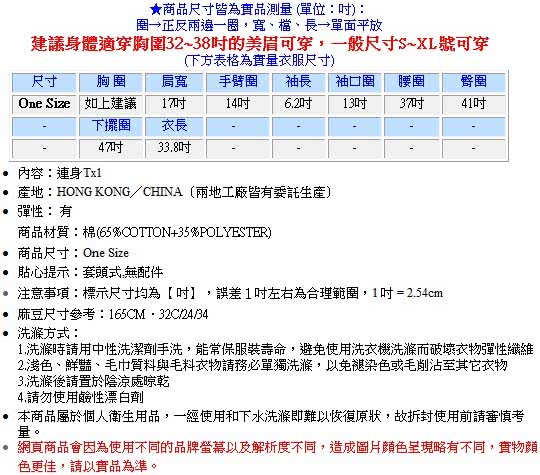Click the 商品材質 cotton polyester text
540x475 pixels.
(x=145, y=233)
